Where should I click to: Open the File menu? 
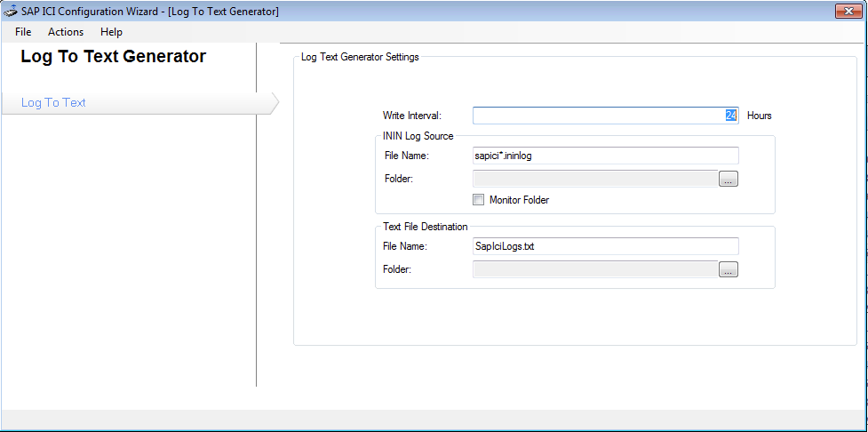(x=23, y=32)
